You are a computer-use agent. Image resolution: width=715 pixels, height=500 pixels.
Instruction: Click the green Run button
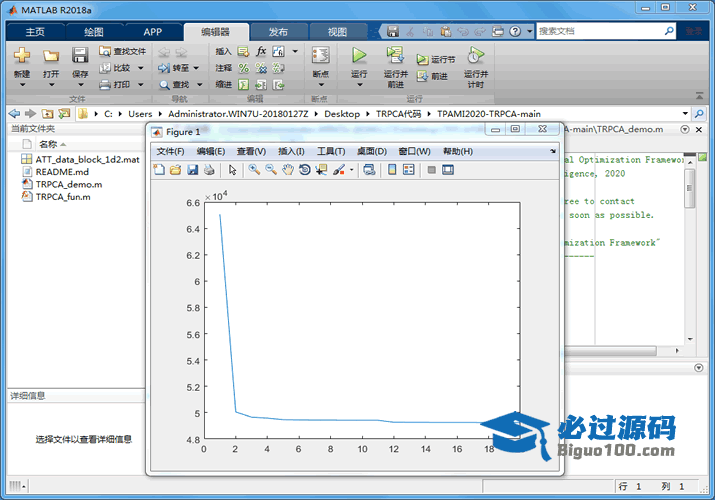click(359, 56)
